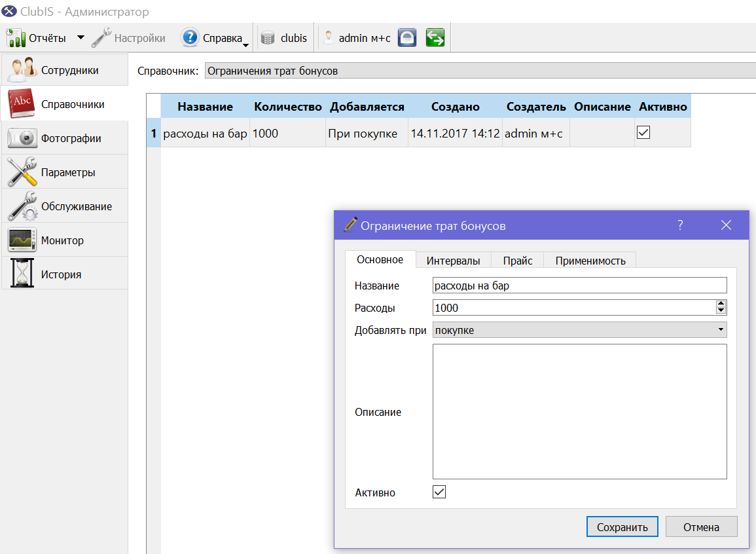Switch to the Интервалы tab
Image resolution: width=756 pixels, height=554 pixels.
click(x=453, y=261)
